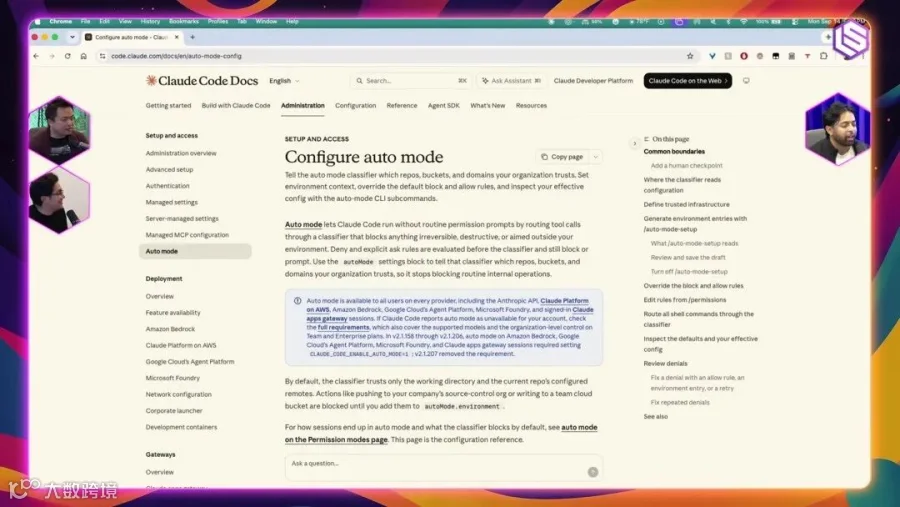Switch to Build with Claude Code tab
This screenshot has height=507, width=900.
tap(236, 106)
